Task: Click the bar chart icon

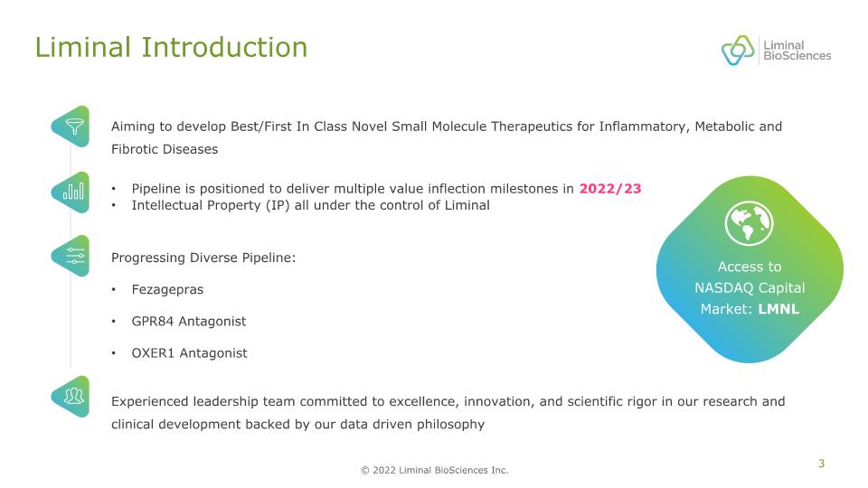Action: [x=72, y=192]
